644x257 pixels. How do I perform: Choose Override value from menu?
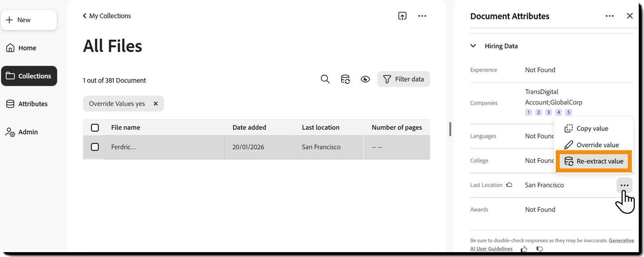click(x=593, y=145)
